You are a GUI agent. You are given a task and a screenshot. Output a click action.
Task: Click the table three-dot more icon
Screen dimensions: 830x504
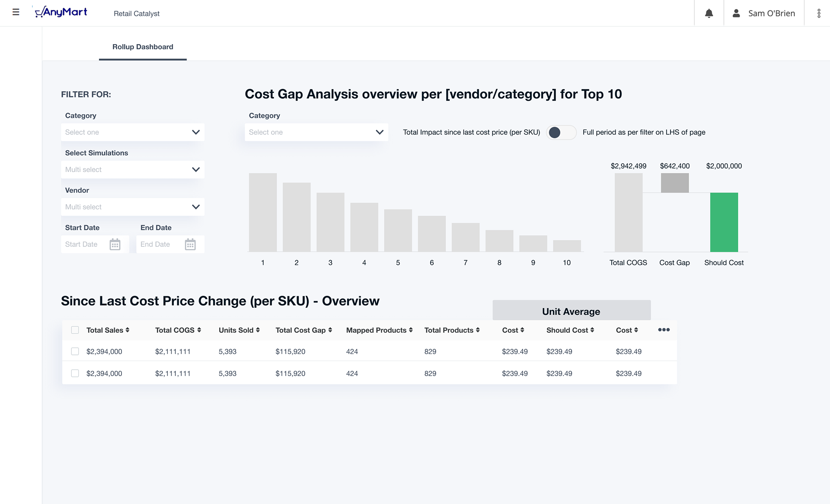coord(664,330)
